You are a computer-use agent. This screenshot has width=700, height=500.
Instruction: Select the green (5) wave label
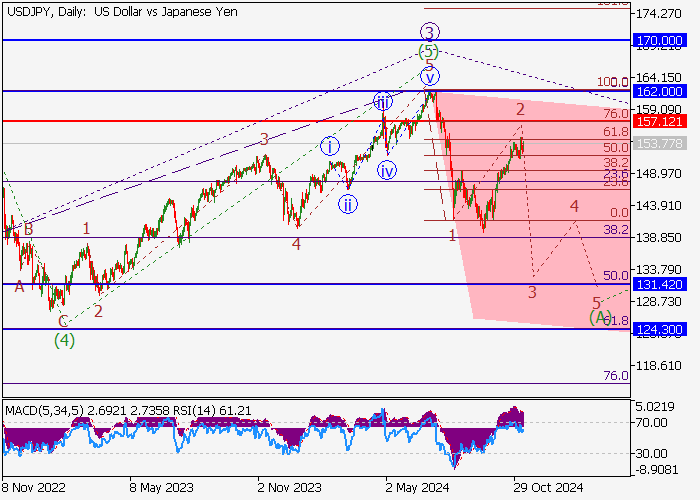(x=429, y=51)
